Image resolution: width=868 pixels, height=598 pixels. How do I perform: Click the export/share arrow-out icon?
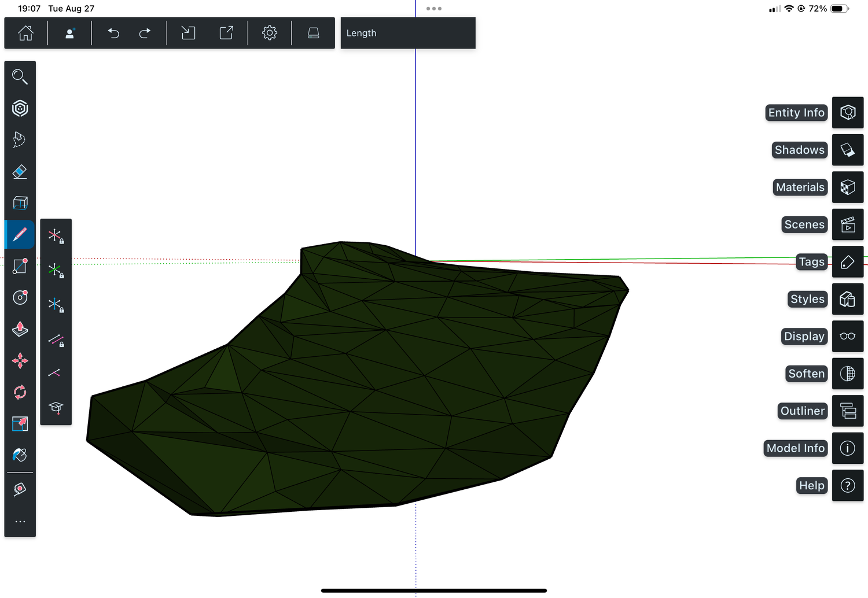pos(226,33)
